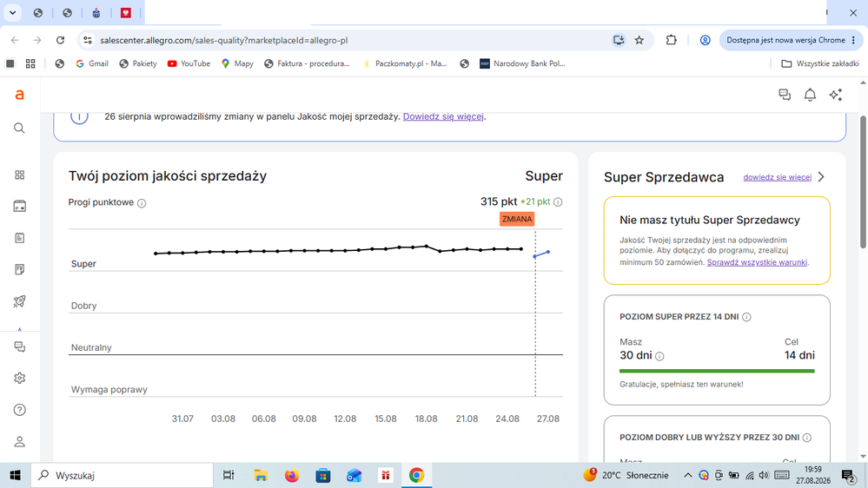Open Narodowy Bank Polski bookmark
868x488 pixels.
(522, 63)
